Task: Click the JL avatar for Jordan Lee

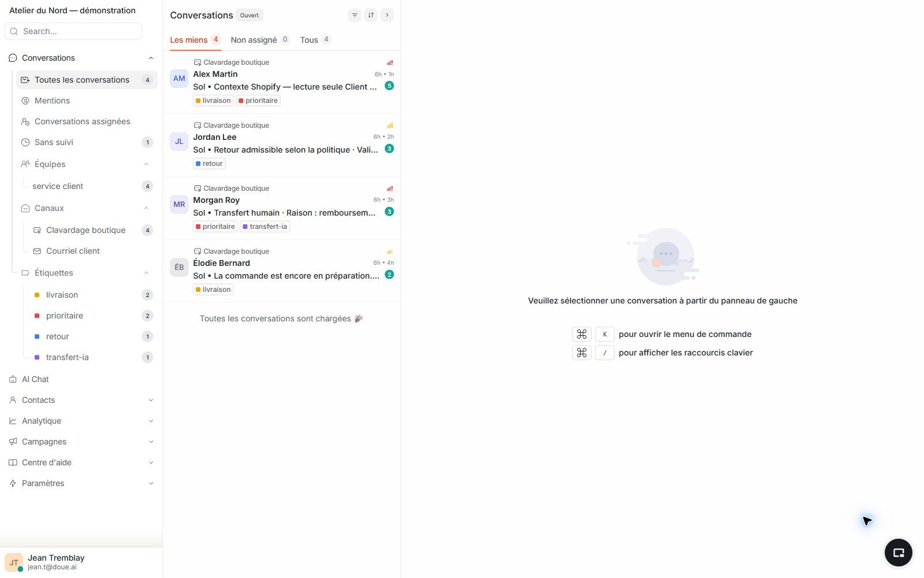Action: click(x=179, y=142)
